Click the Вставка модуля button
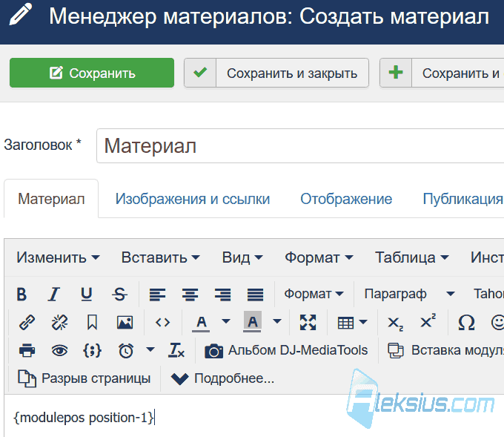 click(446, 350)
